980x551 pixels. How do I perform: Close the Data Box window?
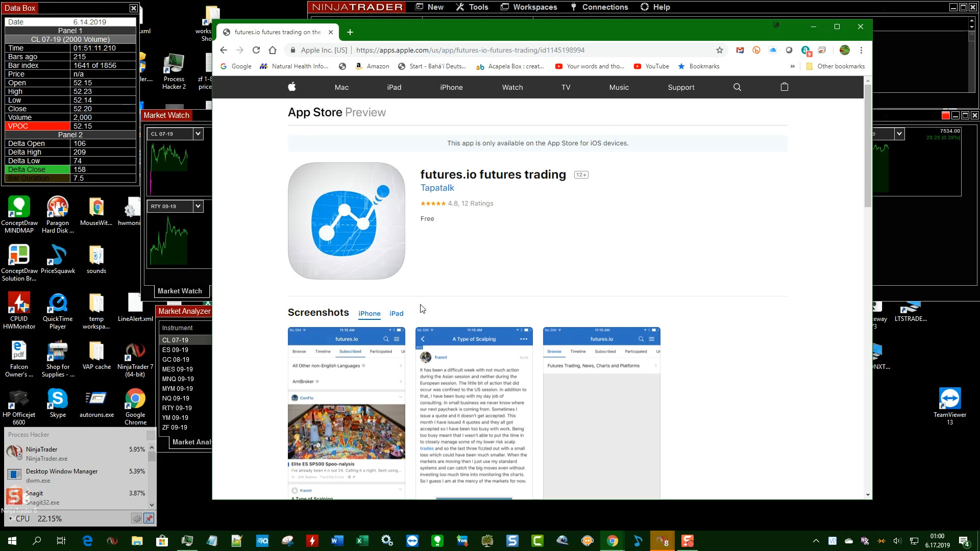tap(134, 8)
